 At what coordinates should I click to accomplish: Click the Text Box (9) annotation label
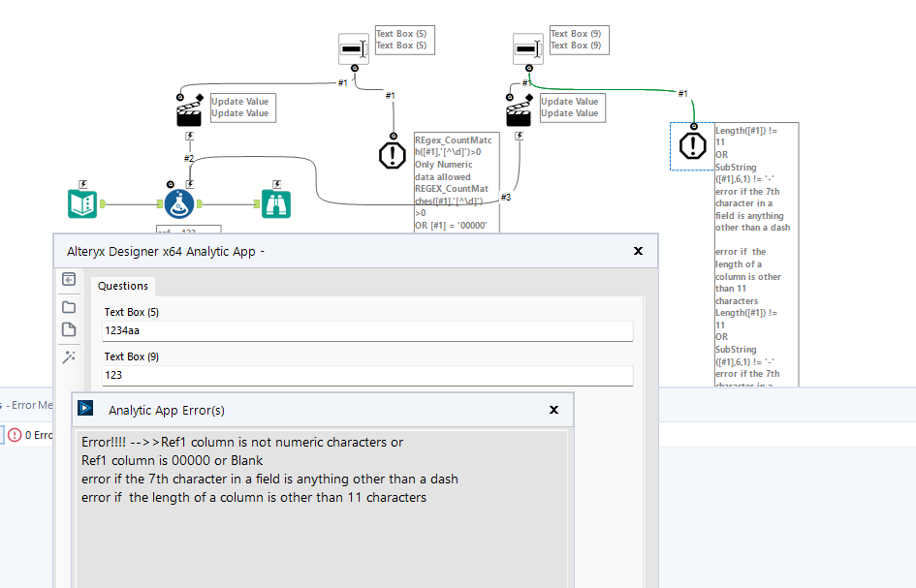[580, 40]
